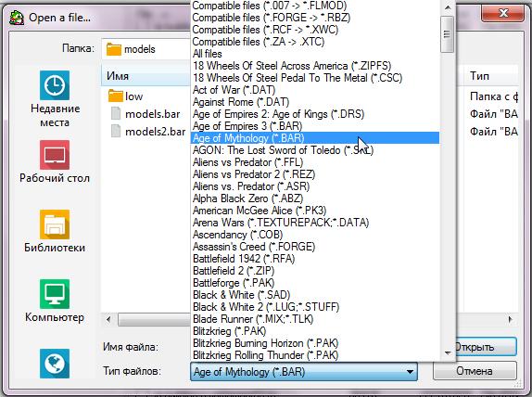The height and width of the screenshot is (397, 532).
Task: Select Assassin's Creed (*.FORGE)
Action: coord(315,247)
